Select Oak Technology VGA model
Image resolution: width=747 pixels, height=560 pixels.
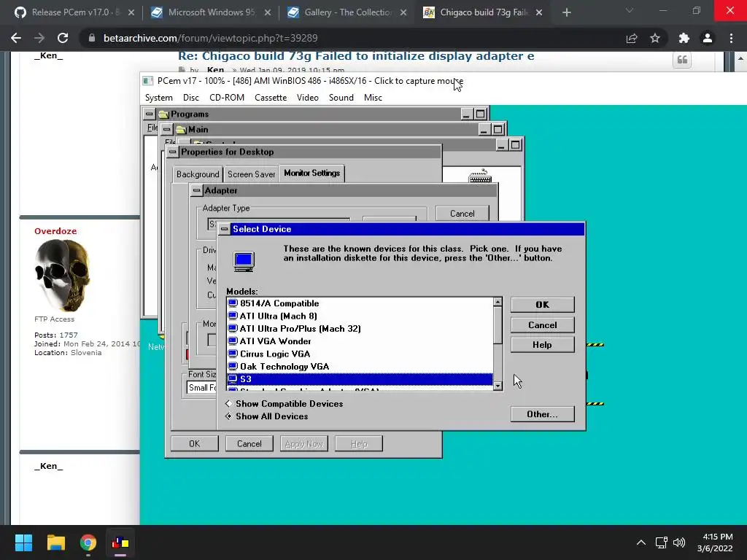[x=360, y=367]
